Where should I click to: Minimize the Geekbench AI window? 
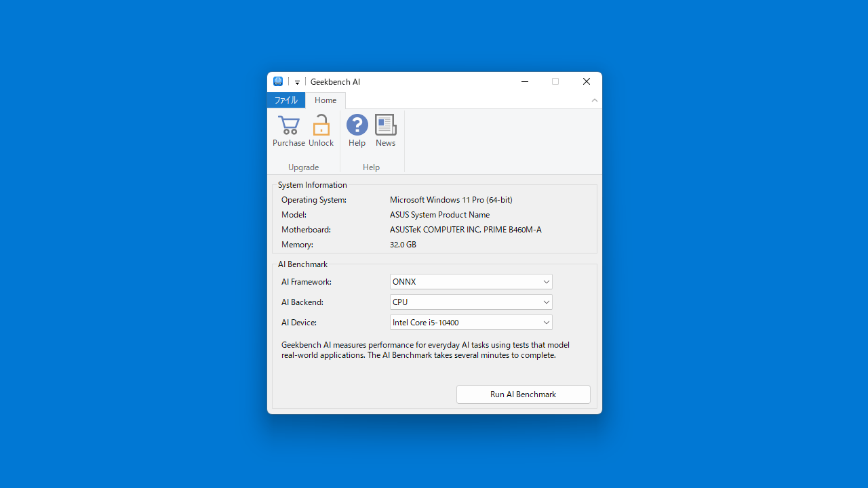tap(525, 81)
